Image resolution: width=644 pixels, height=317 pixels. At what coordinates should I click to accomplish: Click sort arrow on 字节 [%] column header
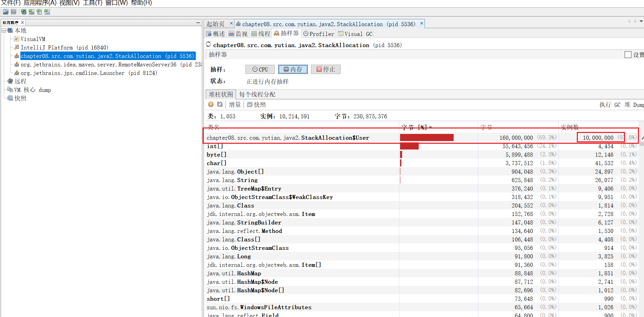click(x=431, y=127)
